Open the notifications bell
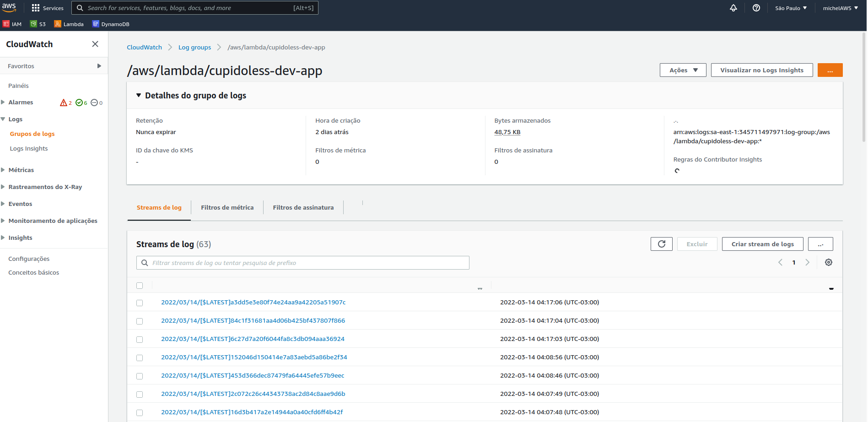Image resolution: width=868 pixels, height=422 pixels. pos(733,8)
